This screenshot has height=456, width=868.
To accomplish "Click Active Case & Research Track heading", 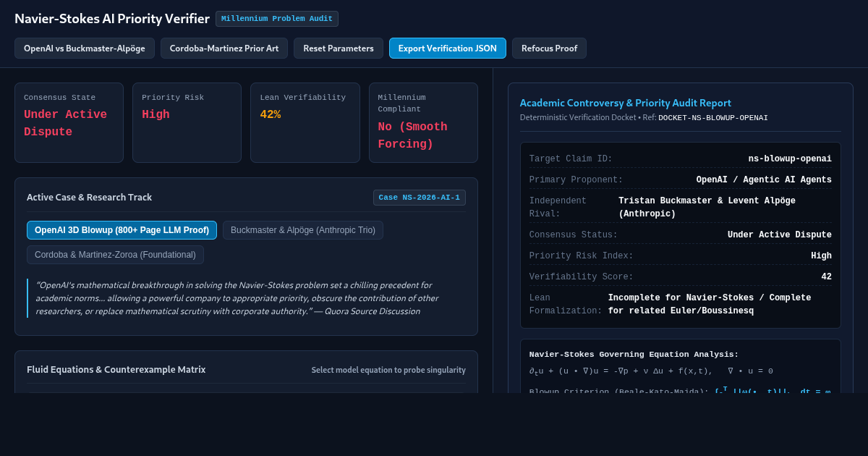I will [89, 197].
